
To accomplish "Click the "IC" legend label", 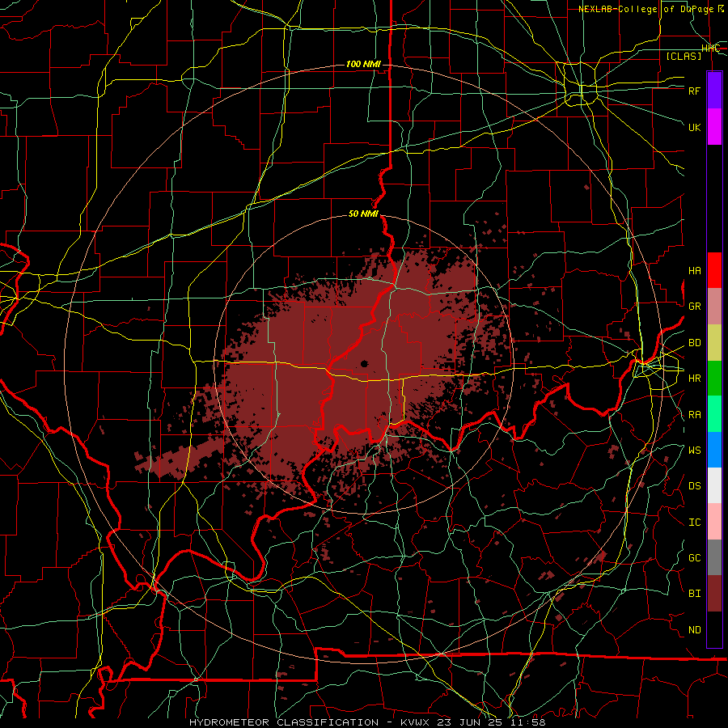I will coord(694,522).
